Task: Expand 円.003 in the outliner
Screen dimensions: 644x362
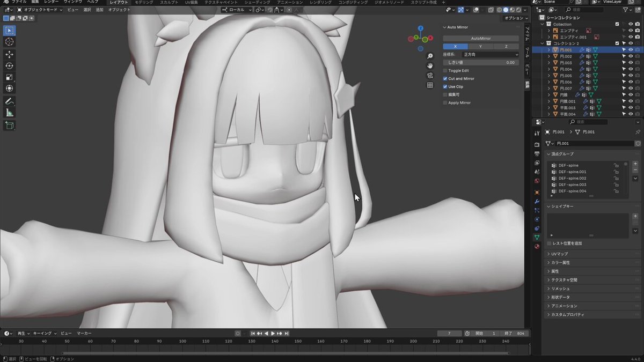Action: point(549,63)
